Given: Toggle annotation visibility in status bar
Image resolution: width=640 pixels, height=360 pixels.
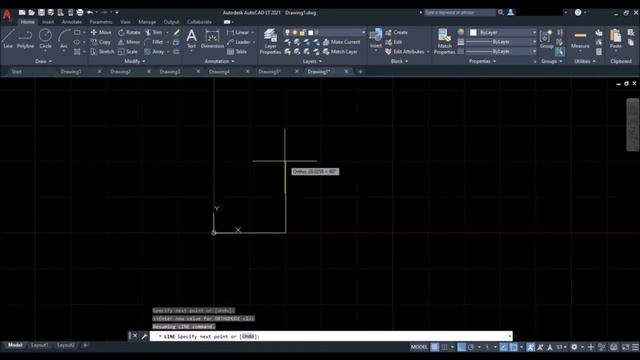Looking at the screenshot, I should point(531,347).
